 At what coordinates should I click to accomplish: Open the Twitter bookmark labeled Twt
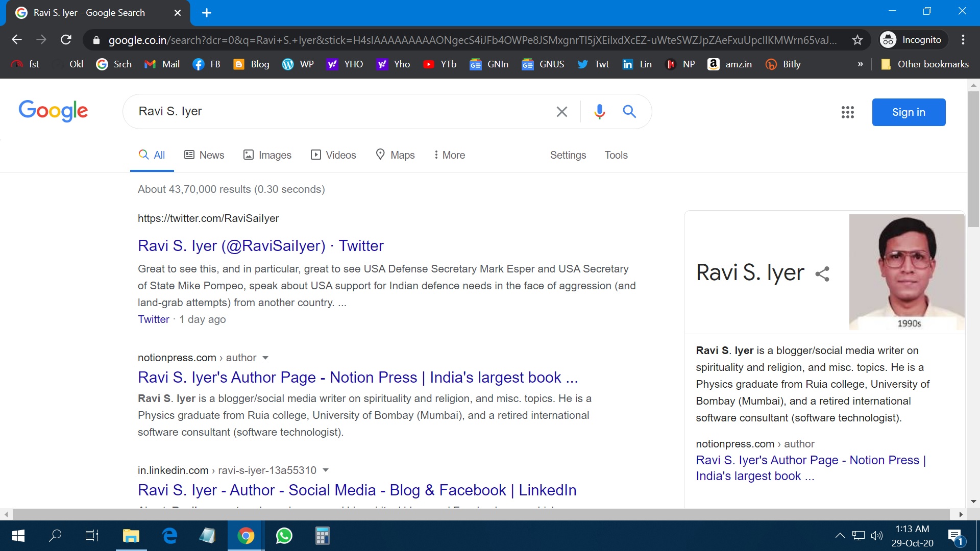[593, 64]
